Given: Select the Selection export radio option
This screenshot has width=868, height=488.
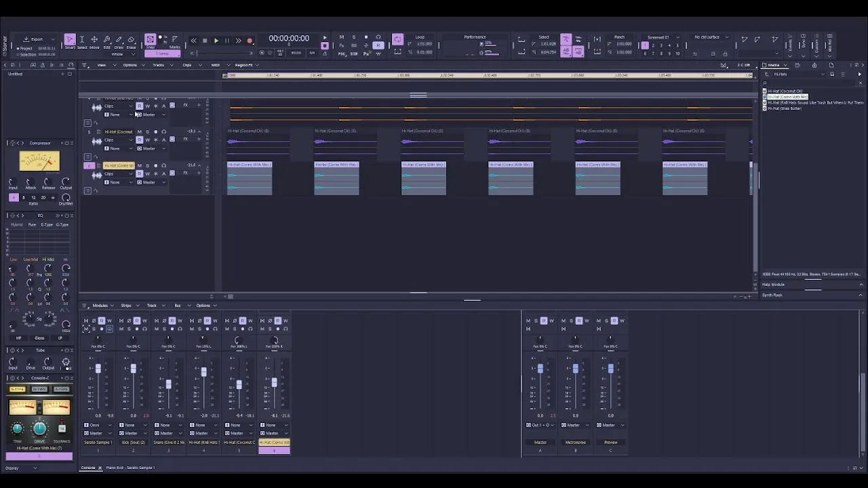Looking at the screenshot, I should click(26, 54).
